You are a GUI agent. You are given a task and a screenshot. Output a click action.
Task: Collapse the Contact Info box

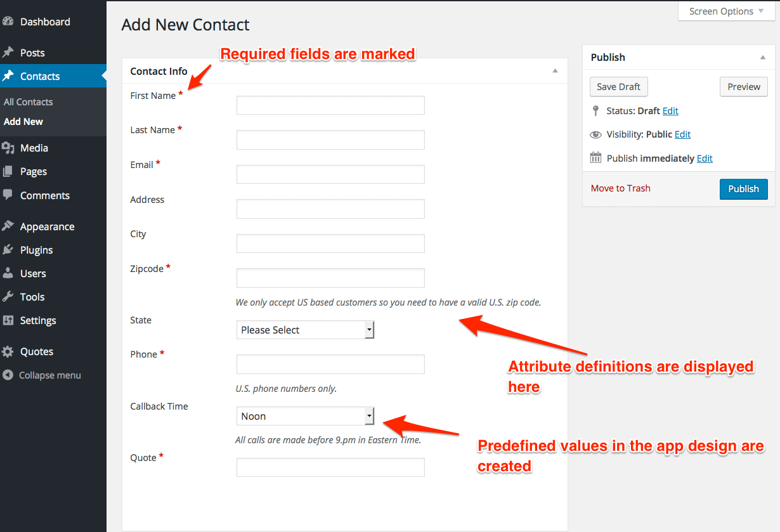click(x=556, y=70)
